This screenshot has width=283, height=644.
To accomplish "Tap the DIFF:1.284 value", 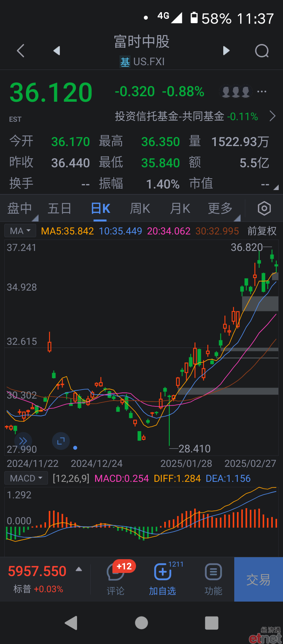I will [x=177, y=478].
